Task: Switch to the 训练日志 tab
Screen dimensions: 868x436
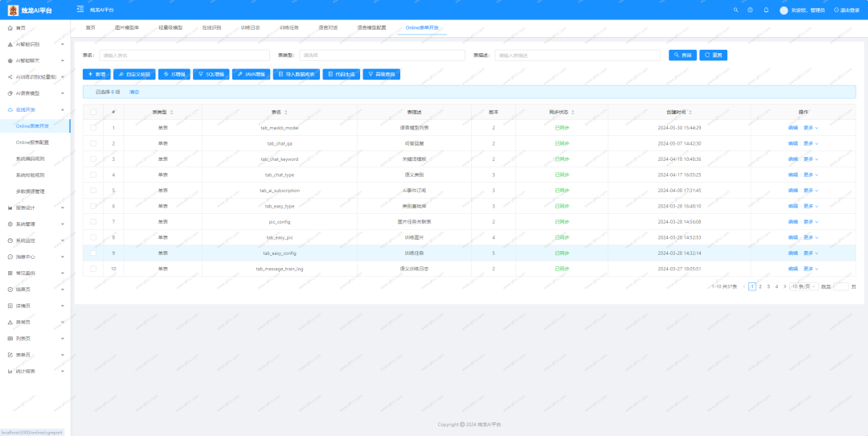Action: tap(251, 27)
